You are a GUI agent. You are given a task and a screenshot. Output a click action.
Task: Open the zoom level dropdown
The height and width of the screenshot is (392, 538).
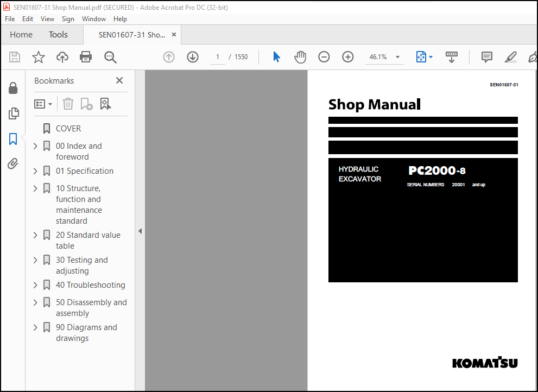coord(398,57)
